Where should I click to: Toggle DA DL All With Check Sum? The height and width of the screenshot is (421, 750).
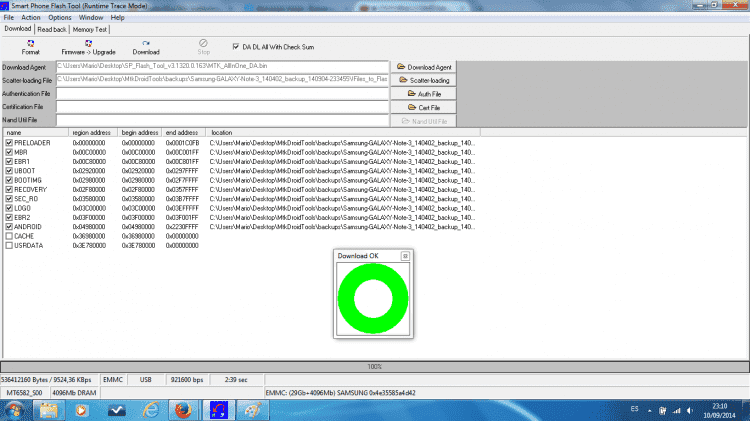click(236, 46)
